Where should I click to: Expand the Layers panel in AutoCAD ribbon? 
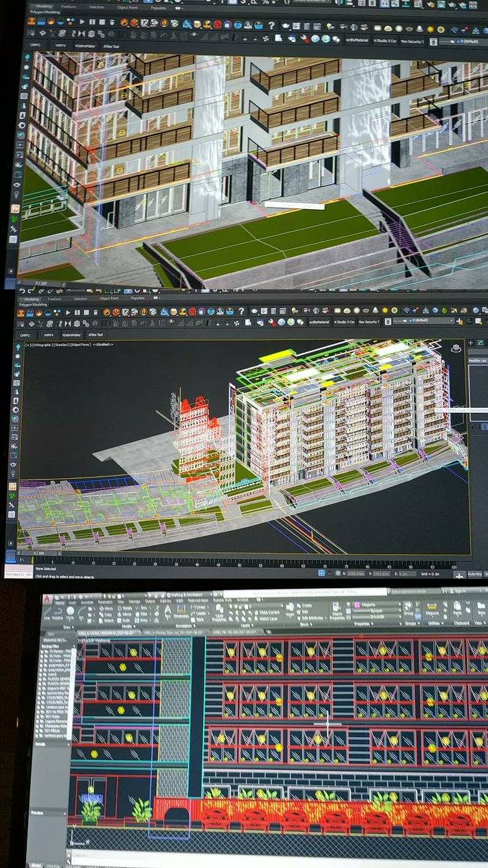246,625
